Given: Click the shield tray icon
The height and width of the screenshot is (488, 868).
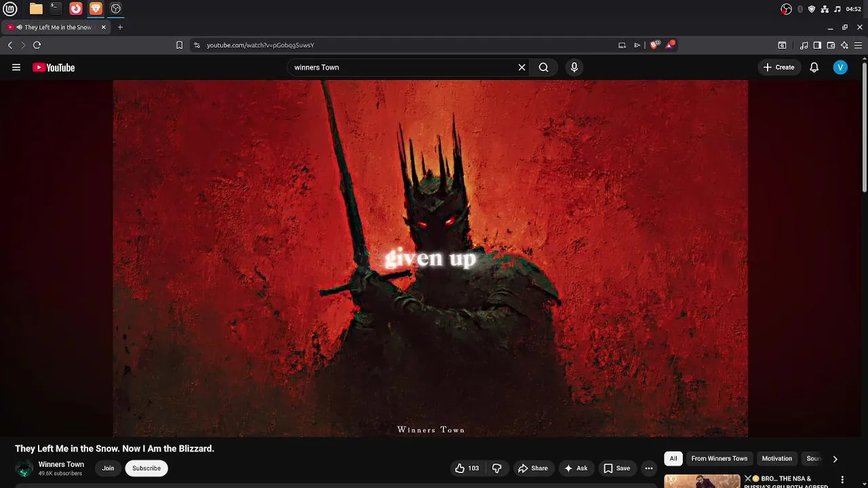Looking at the screenshot, I should coord(812,9).
